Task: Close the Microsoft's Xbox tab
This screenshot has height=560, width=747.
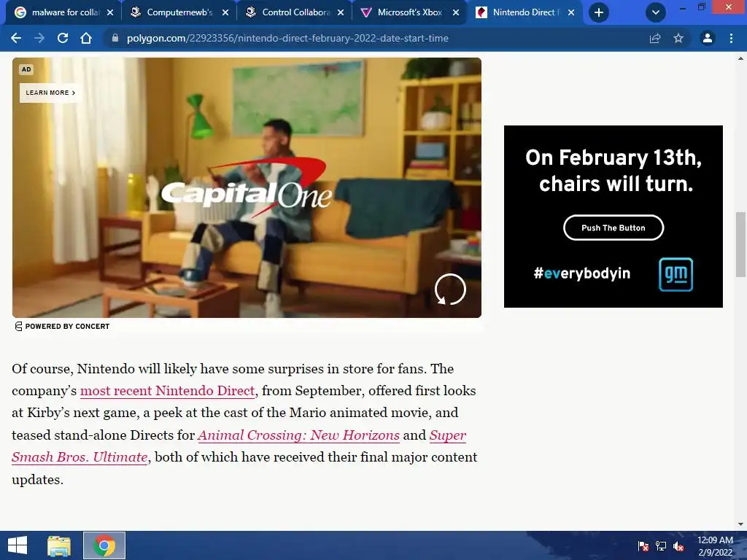Action: (456, 12)
